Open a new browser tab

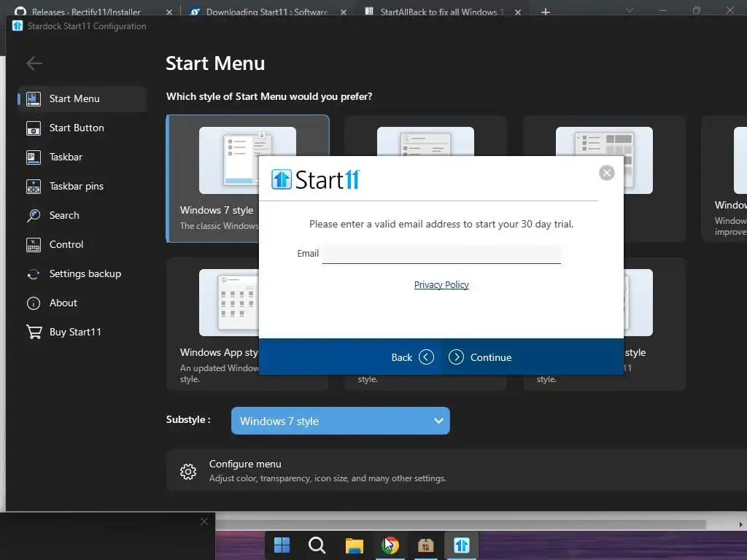coord(546,12)
